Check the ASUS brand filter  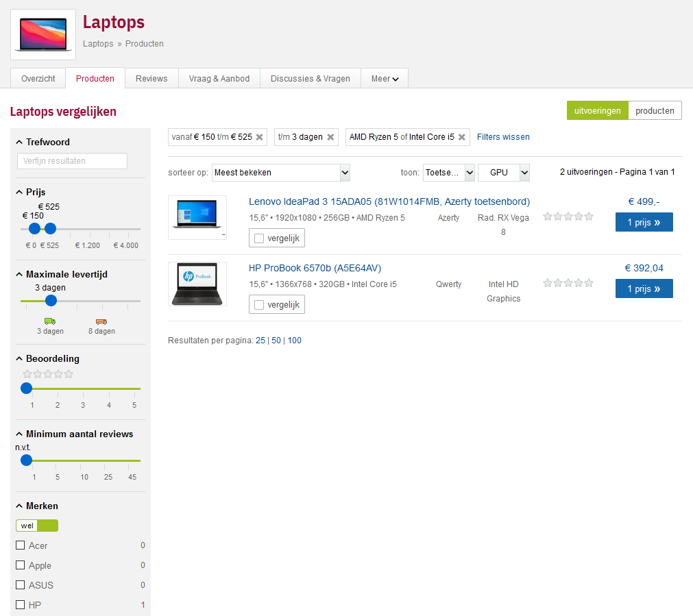tap(20, 585)
